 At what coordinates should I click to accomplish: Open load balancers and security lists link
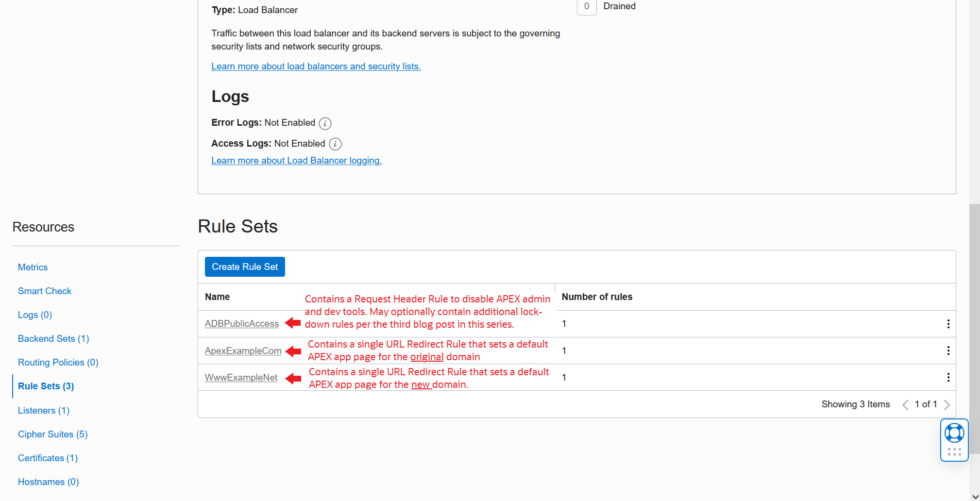click(x=316, y=67)
